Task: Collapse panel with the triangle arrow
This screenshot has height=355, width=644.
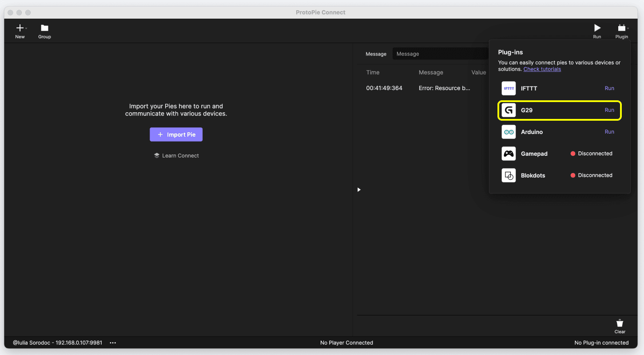Action: click(x=359, y=189)
